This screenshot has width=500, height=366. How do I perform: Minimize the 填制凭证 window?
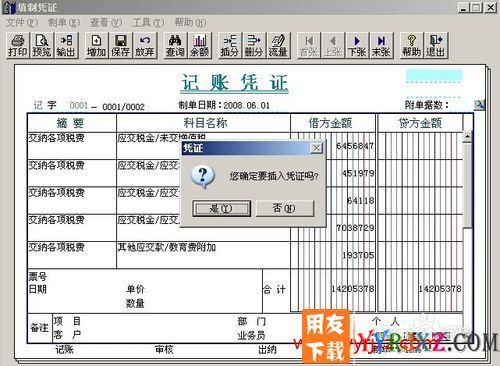pyautogui.click(x=463, y=7)
